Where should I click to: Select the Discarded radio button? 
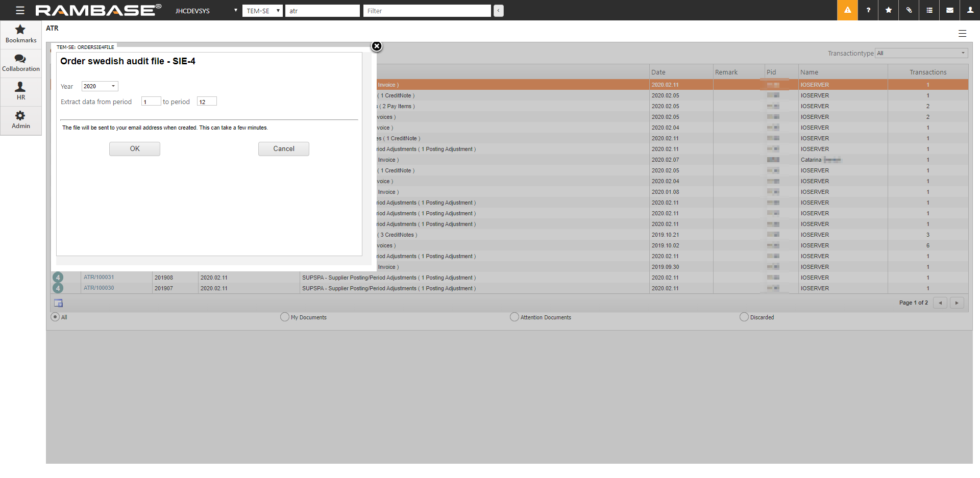pyautogui.click(x=744, y=317)
